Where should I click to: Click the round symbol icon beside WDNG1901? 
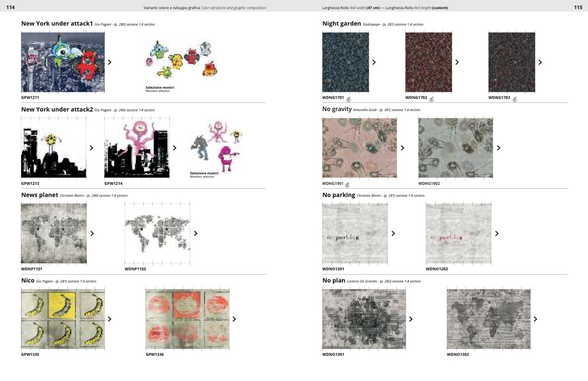(x=347, y=185)
